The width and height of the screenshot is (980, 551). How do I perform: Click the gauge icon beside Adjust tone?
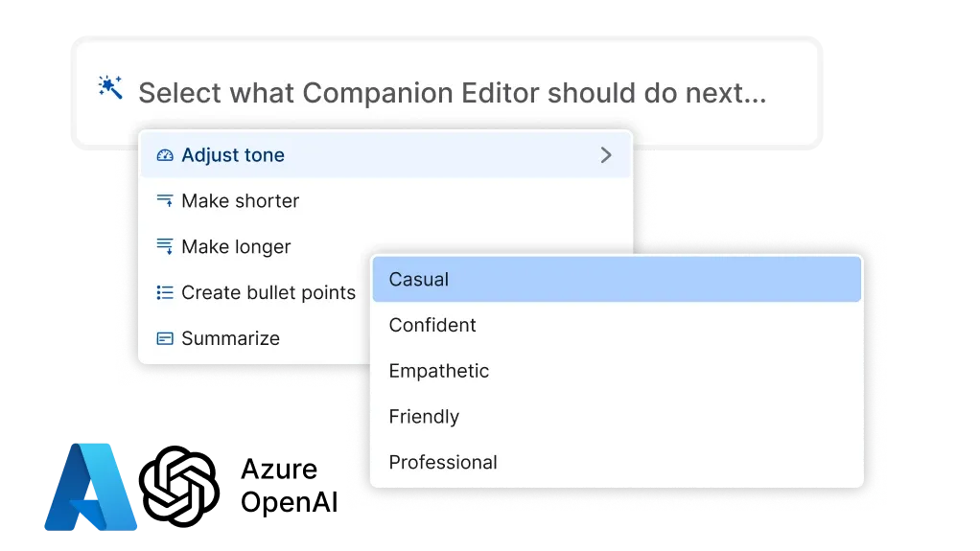165,155
